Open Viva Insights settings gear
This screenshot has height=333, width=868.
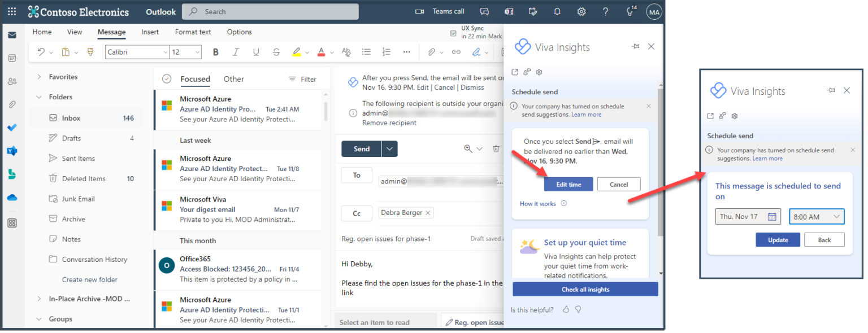[539, 72]
